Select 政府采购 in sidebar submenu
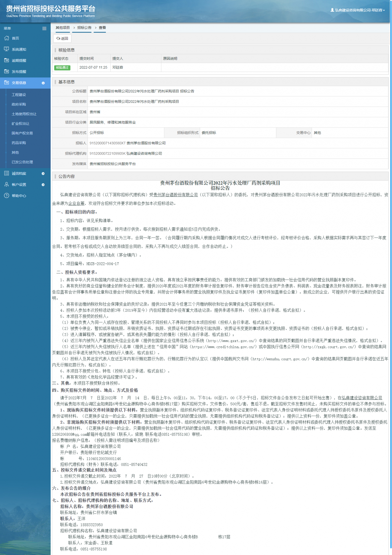Image resolution: width=392 pixels, height=555 pixels. pos(19,105)
